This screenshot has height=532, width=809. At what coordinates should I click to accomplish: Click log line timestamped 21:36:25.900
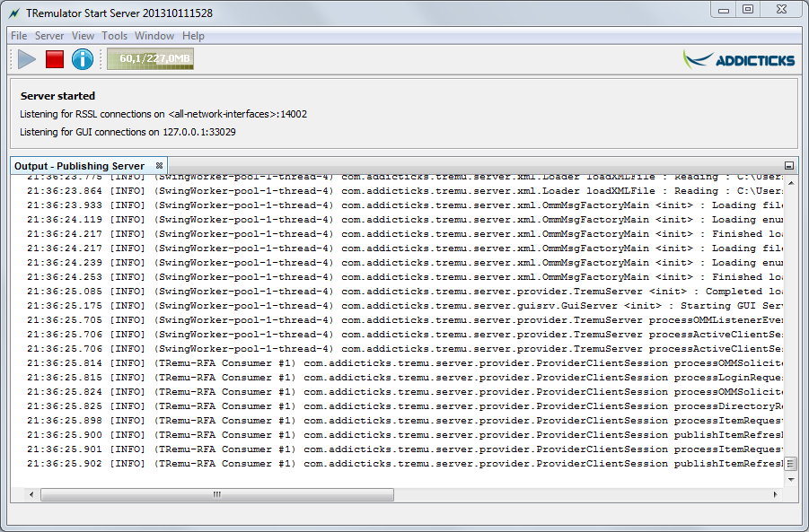[x=404, y=436]
